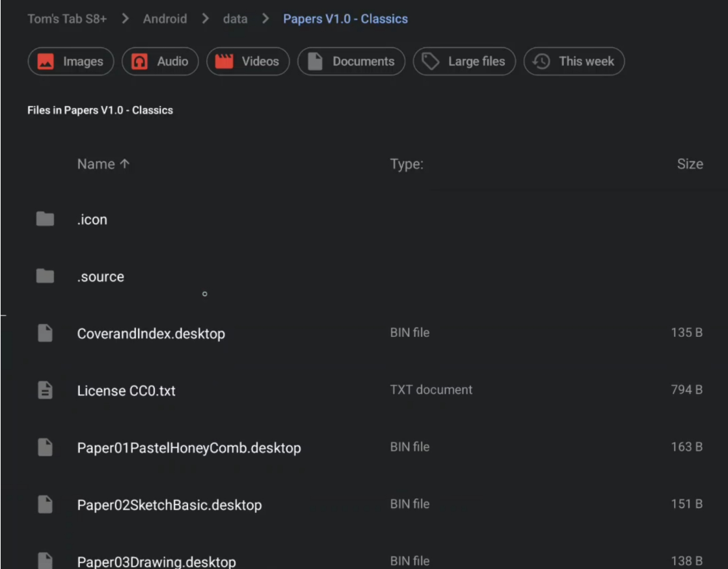Image resolution: width=728 pixels, height=569 pixels.
Task: Open Paper02SketchBasic.desktop file
Action: click(169, 505)
